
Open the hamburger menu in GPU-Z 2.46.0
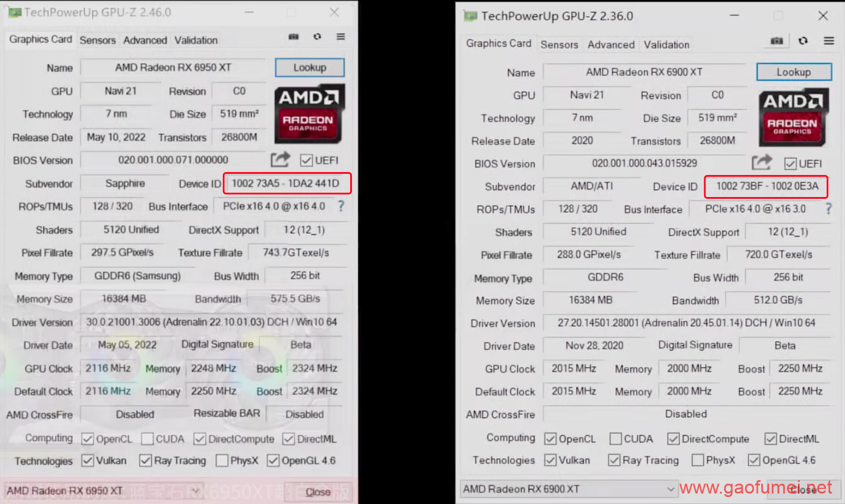(x=341, y=37)
